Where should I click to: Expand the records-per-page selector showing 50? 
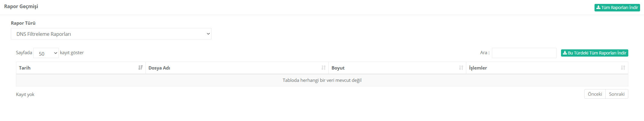pos(46,54)
